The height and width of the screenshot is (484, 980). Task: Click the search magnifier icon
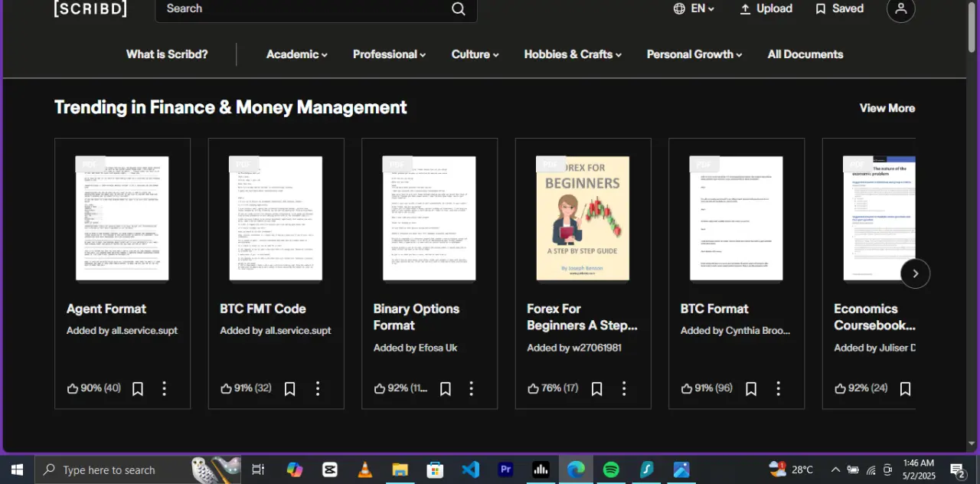tap(458, 8)
